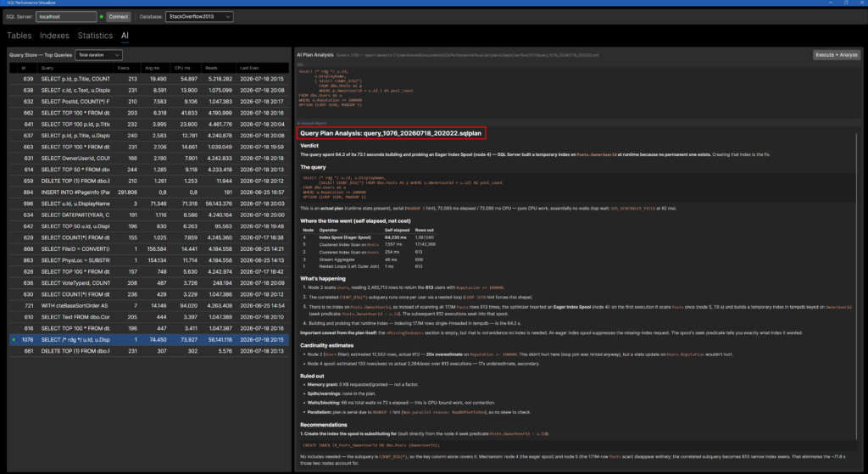Image resolution: width=868 pixels, height=474 pixels.
Task: Switch to the Tables tab
Action: click(19, 36)
